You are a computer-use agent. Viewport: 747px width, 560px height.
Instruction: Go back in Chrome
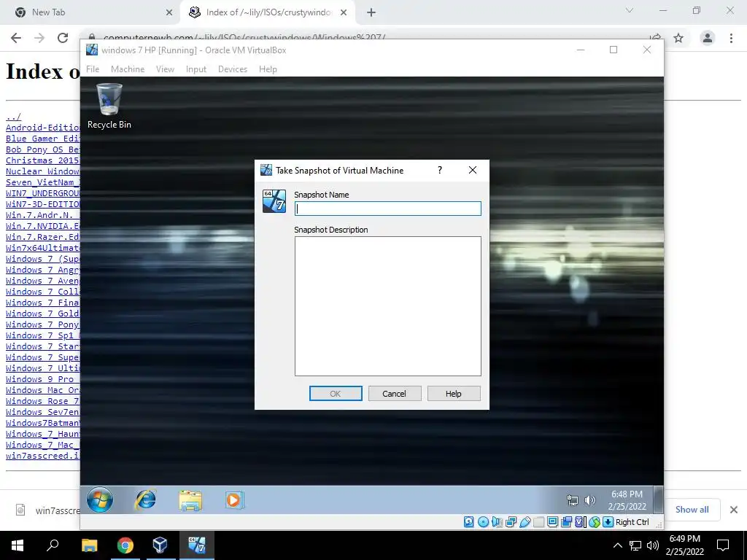click(x=16, y=38)
